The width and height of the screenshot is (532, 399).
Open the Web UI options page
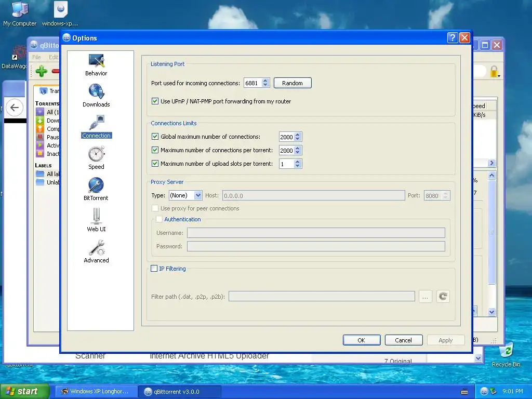pos(96,220)
